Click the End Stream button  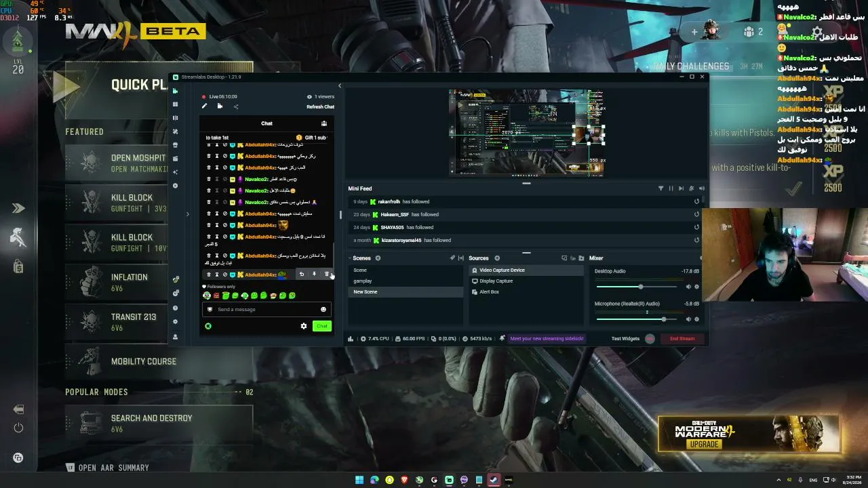point(682,338)
